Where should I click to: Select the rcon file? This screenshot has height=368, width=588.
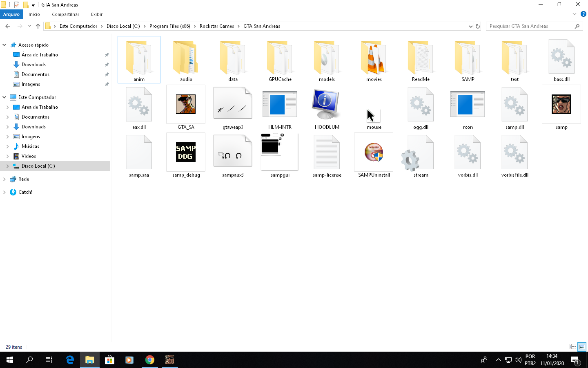468,108
